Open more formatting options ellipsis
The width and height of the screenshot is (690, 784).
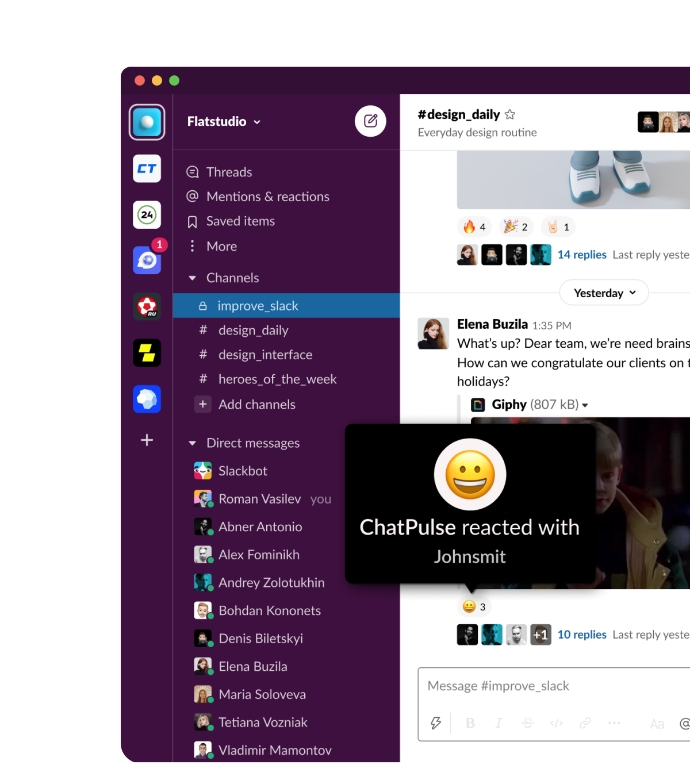[x=614, y=723]
